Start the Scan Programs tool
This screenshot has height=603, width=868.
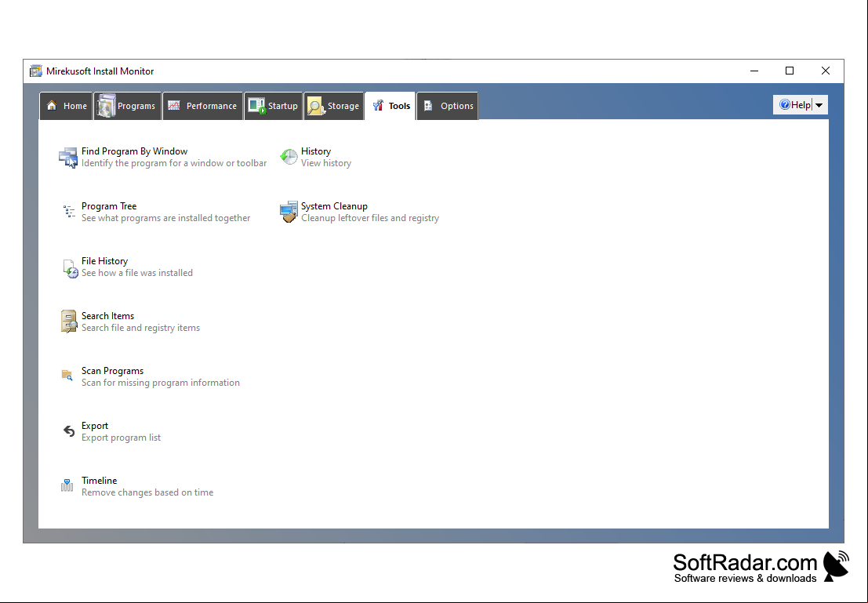(112, 370)
